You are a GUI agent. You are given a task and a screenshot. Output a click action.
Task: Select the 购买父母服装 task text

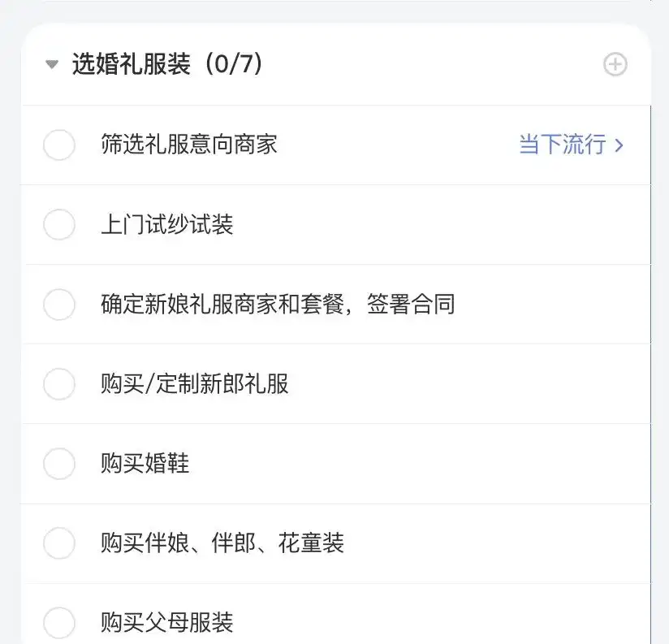click(166, 623)
